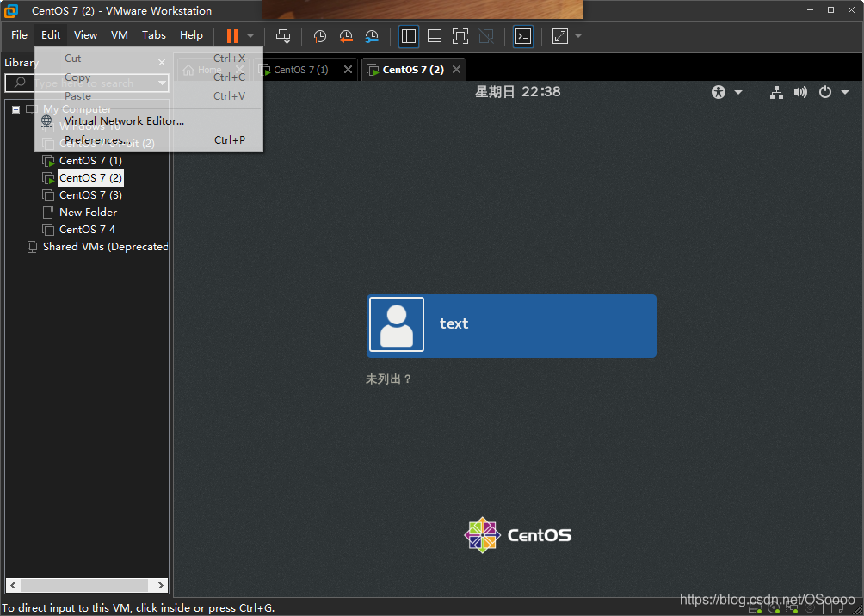Click the CentOS 7 (2) tab VM icon

[373, 70]
